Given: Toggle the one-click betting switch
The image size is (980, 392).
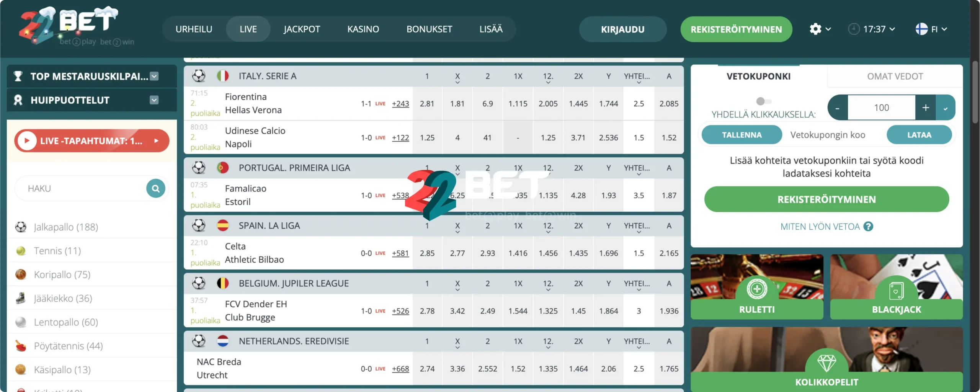Looking at the screenshot, I should 763,101.
